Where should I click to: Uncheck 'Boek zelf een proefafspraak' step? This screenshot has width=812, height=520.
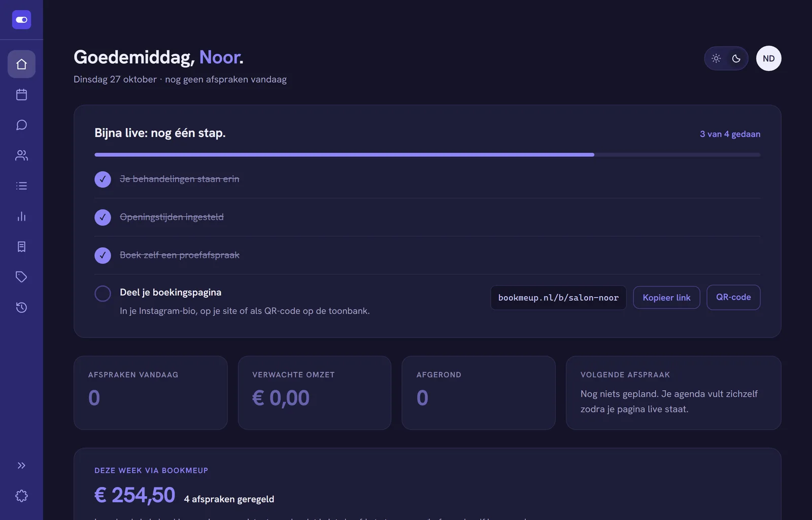click(103, 255)
